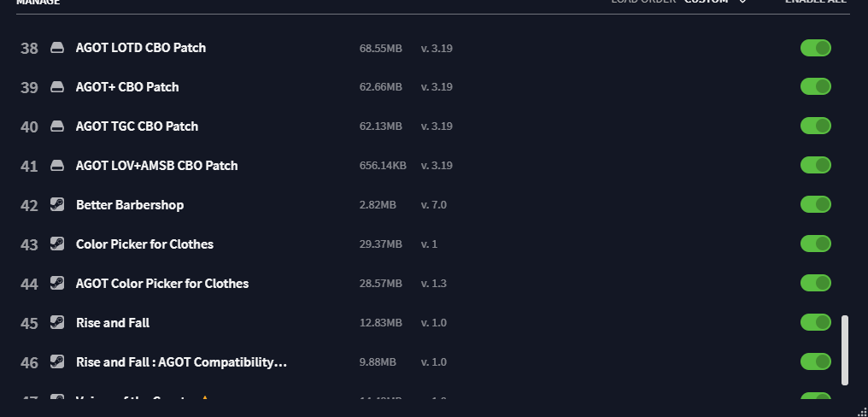
Task: Click load order number 44
Action: point(29,285)
